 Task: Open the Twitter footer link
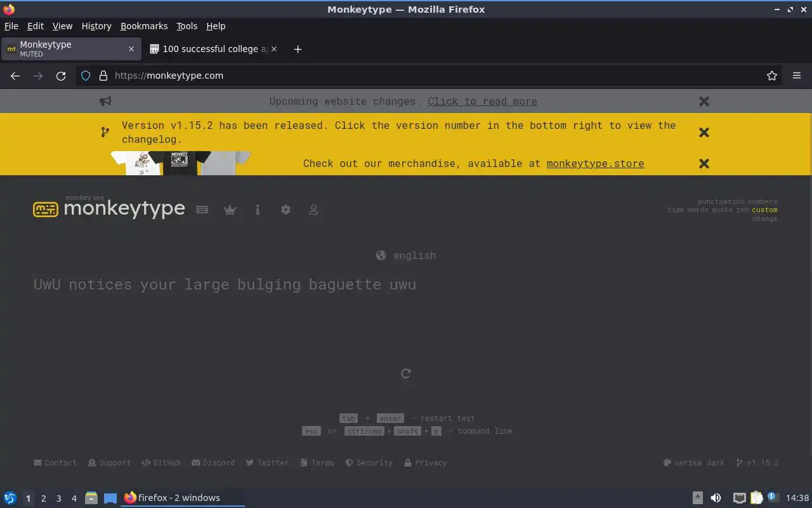pos(268,463)
